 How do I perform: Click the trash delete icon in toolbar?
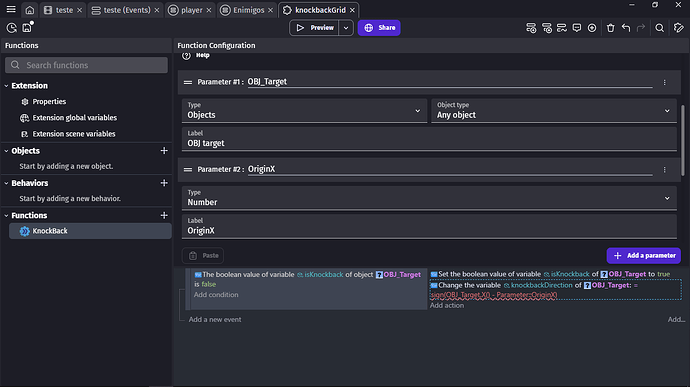[x=610, y=28]
